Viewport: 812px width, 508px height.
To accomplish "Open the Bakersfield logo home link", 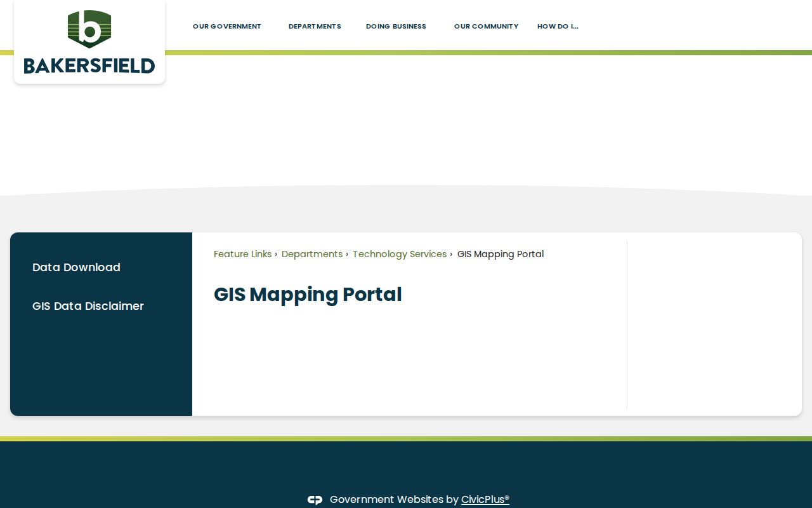I will click(89, 42).
